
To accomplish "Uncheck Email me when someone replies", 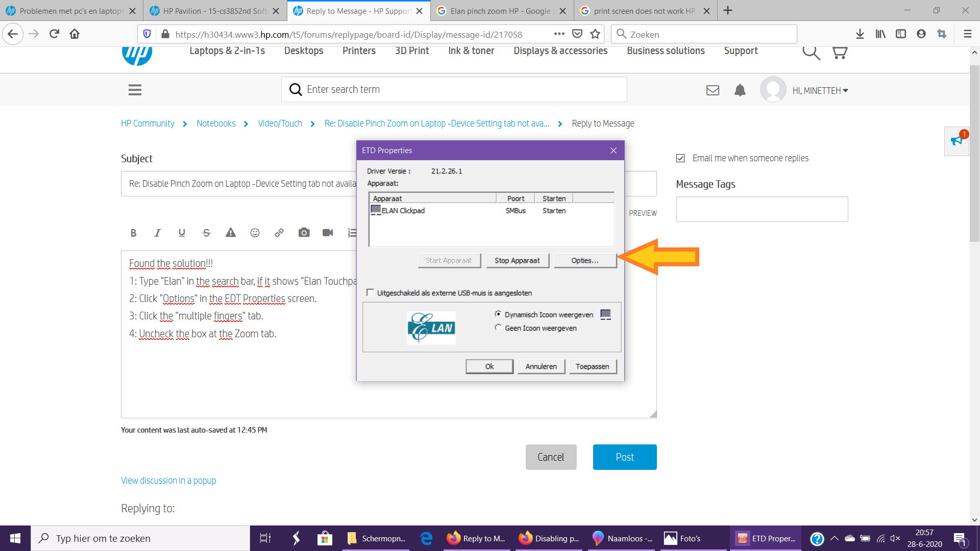I will click(680, 158).
